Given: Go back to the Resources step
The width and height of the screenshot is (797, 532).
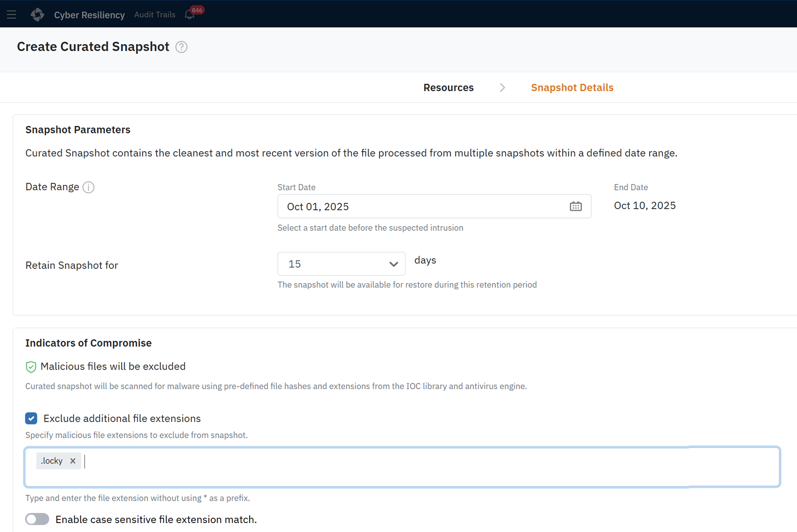Looking at the screenshot, I should point(448,88).
